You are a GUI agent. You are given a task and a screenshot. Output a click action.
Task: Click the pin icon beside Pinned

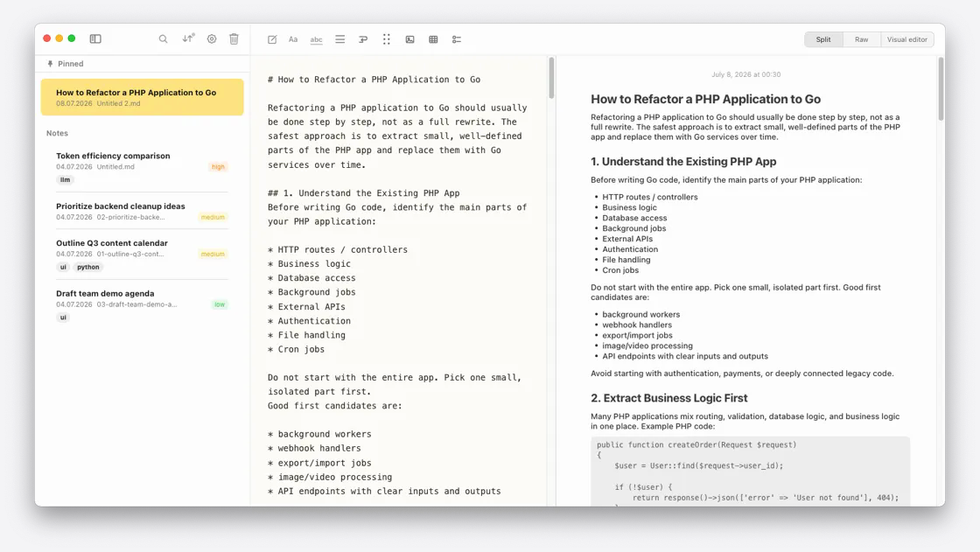point(50,64)
